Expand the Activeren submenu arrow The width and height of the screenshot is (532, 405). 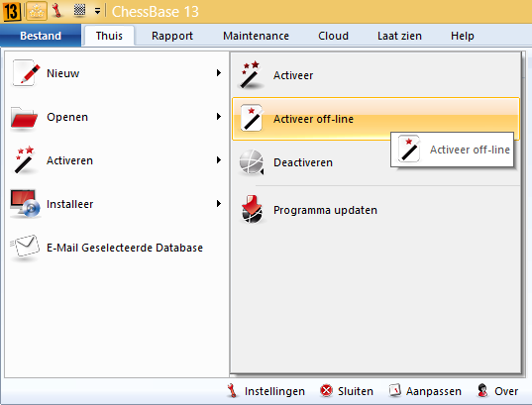219,159
